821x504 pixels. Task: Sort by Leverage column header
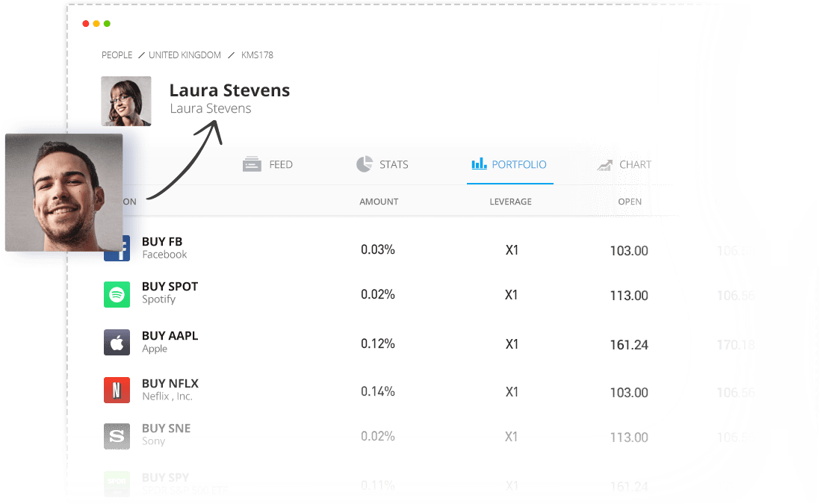[510, 202]
